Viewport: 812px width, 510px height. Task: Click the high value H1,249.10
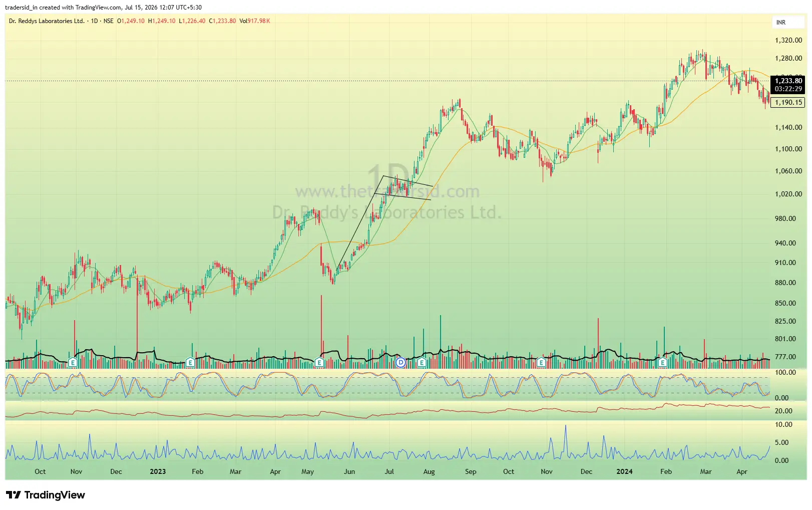coord(162,21)
